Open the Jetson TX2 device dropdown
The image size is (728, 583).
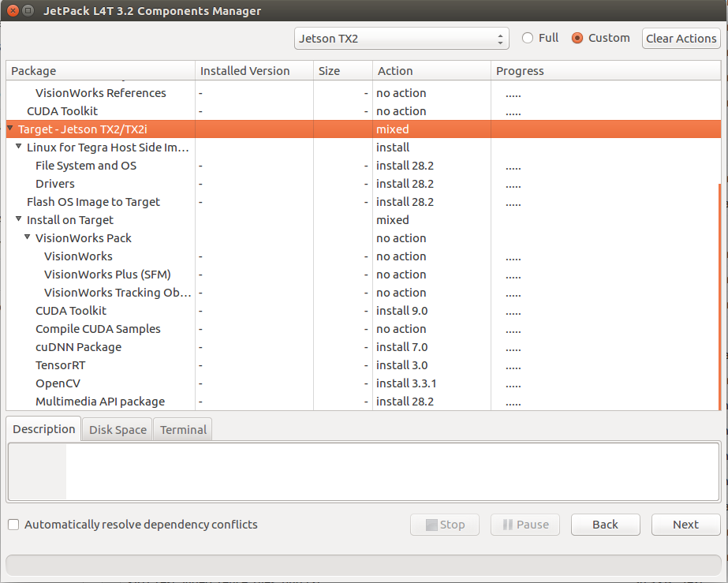click(401, 39)
